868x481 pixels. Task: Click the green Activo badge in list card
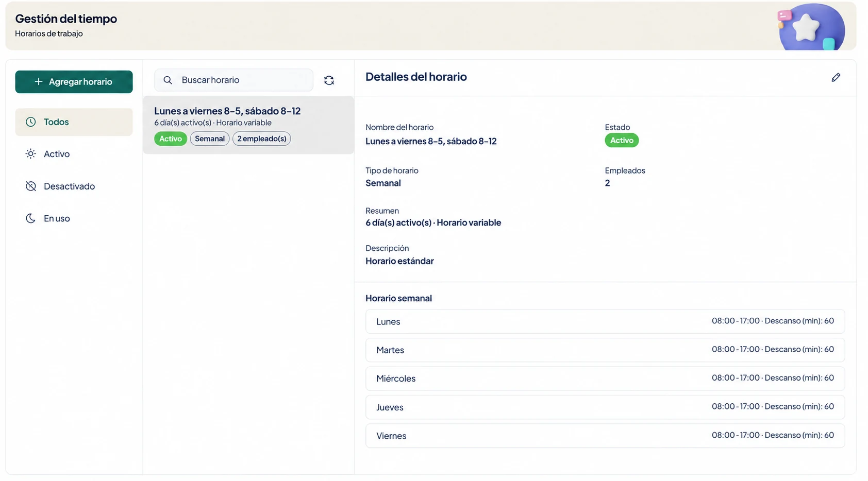click(171, 139)
